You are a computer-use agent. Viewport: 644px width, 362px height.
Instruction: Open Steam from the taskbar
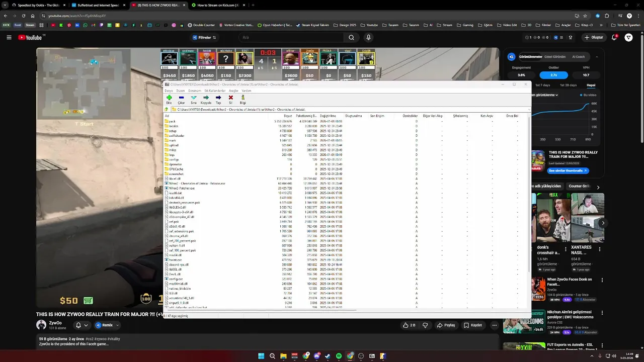328,356
